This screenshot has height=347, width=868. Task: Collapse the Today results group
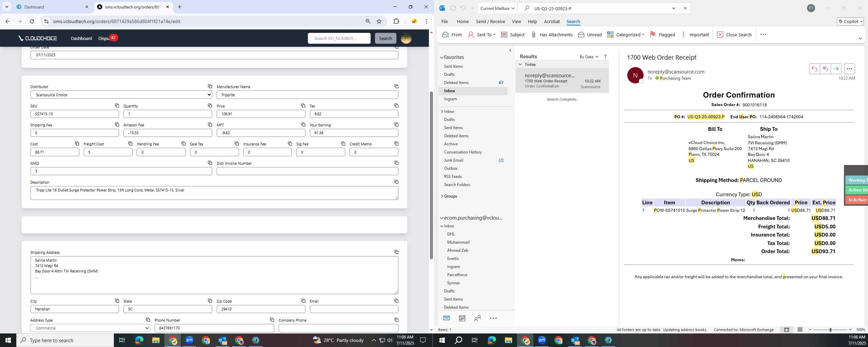click(x=520, y=64)
